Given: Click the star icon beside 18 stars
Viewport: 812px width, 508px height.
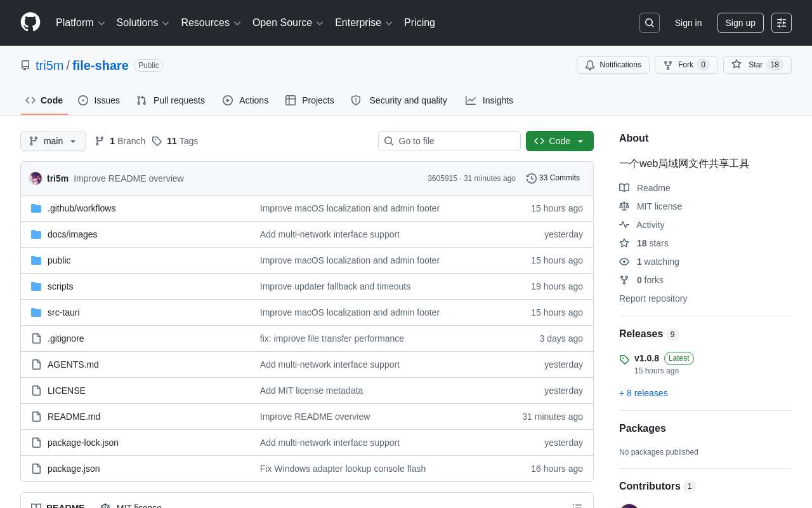Looking at the screenshot, I should 624,243.
